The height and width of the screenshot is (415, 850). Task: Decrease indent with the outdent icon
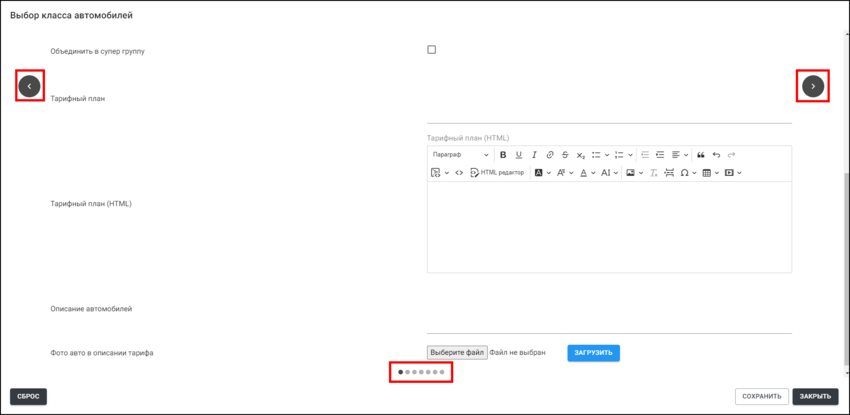[x=645, y=155]
